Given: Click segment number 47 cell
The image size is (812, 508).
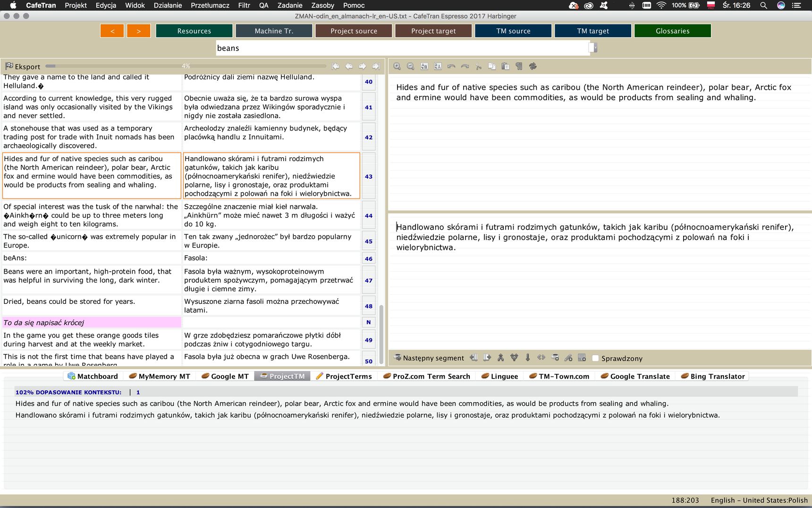Looking at the screenshot, I should pos(369,280).
